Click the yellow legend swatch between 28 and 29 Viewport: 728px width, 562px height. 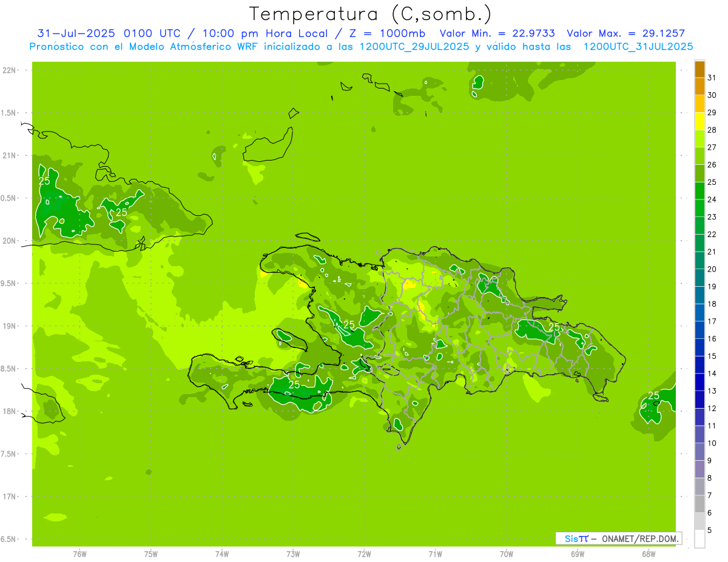click(x=699, y=121)
